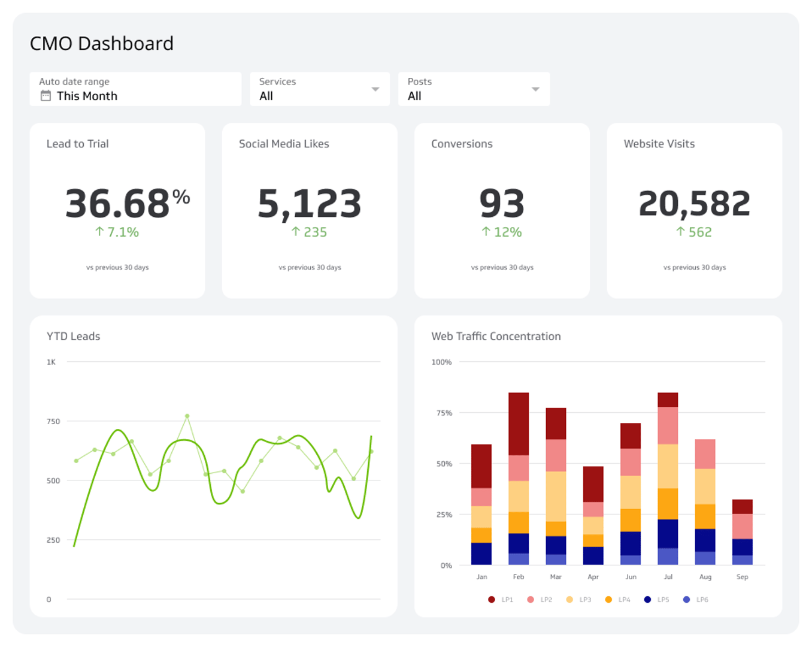Image resolution: width=812 pixels, height=647 pixels.
Task: Click the highest point on the YTD Leads line
Action: (187, 416)
